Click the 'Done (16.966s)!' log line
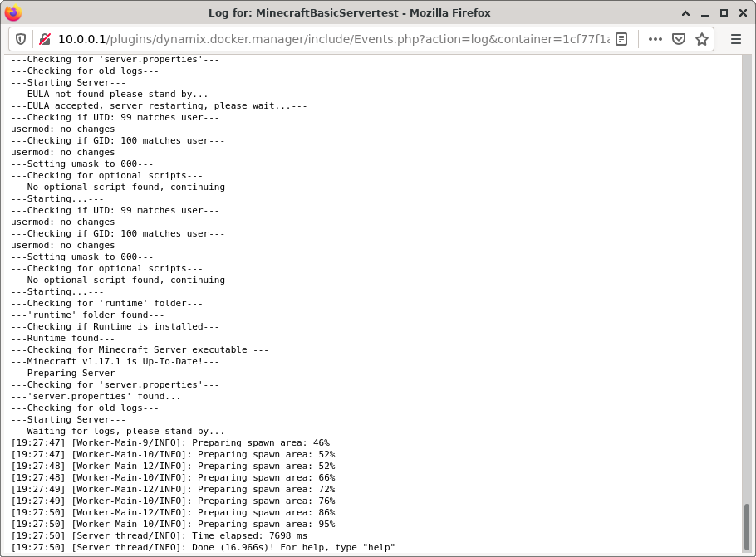Viewport: 756px width, 557px height. point(203,547)
